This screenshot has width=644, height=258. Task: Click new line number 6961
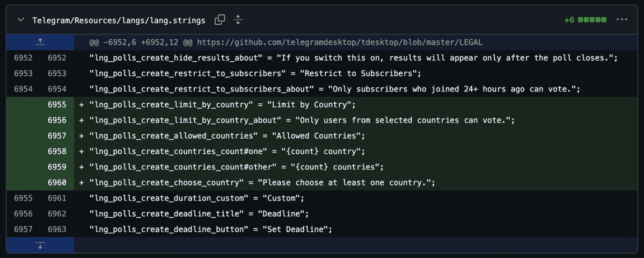[x=57, y=198]
